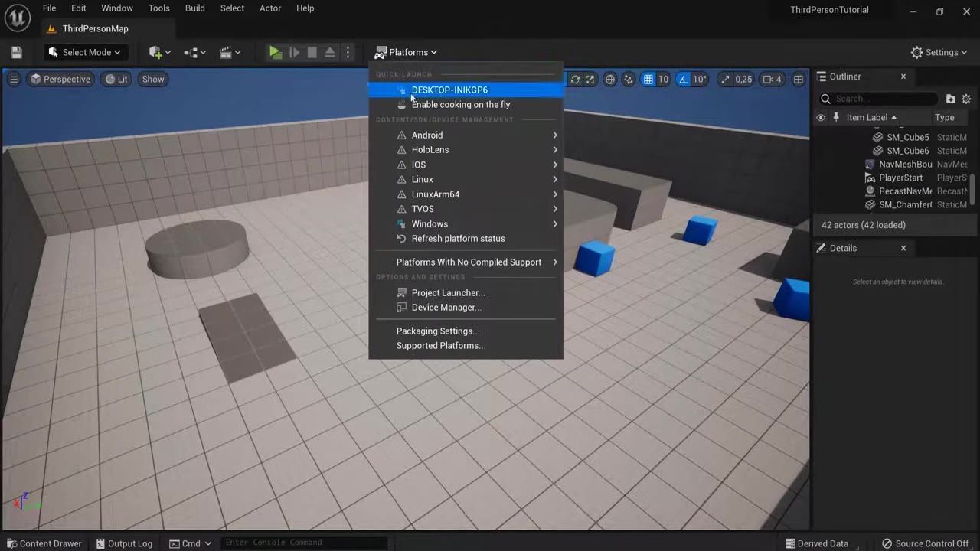Expand the Android platform submenu
Viewport: 980px width, 551px height.
pyautogui.click(x=465, y=135)
